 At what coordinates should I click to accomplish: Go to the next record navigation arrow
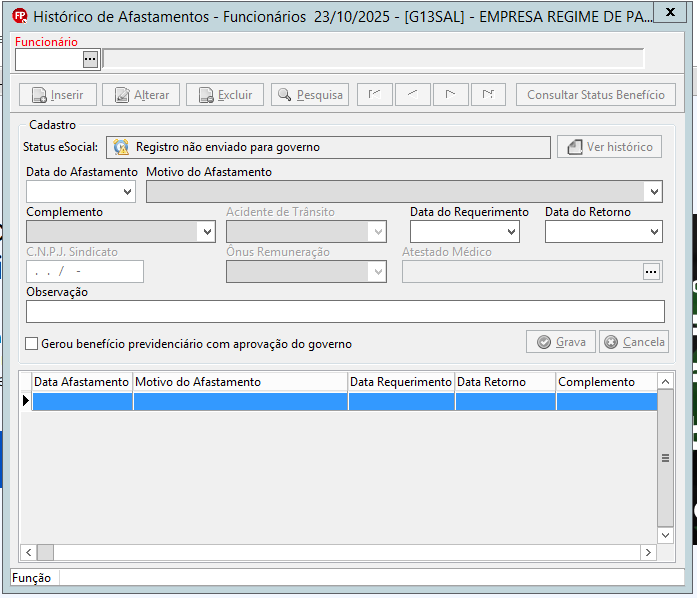click(x=450, y=94)
